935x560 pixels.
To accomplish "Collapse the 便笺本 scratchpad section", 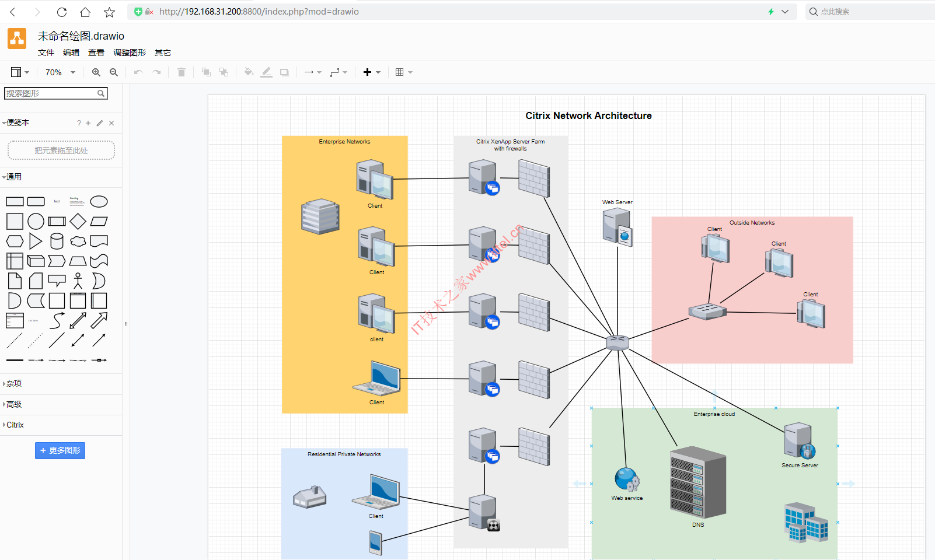I will (16, 123).
